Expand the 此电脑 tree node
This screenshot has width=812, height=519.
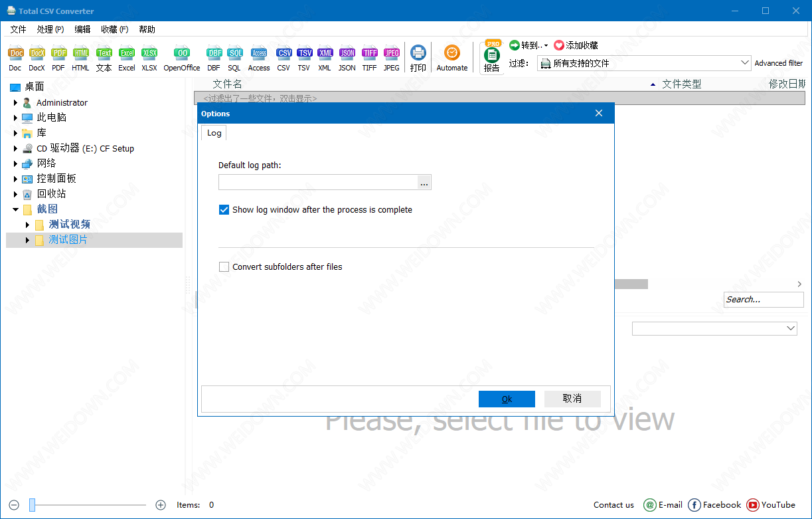click(15, 118)
